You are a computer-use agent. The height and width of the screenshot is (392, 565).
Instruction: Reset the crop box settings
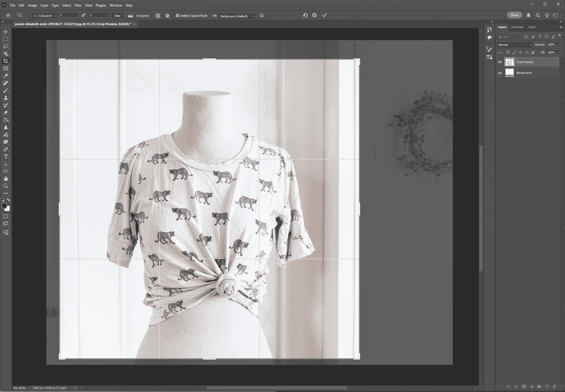(305, 16)
